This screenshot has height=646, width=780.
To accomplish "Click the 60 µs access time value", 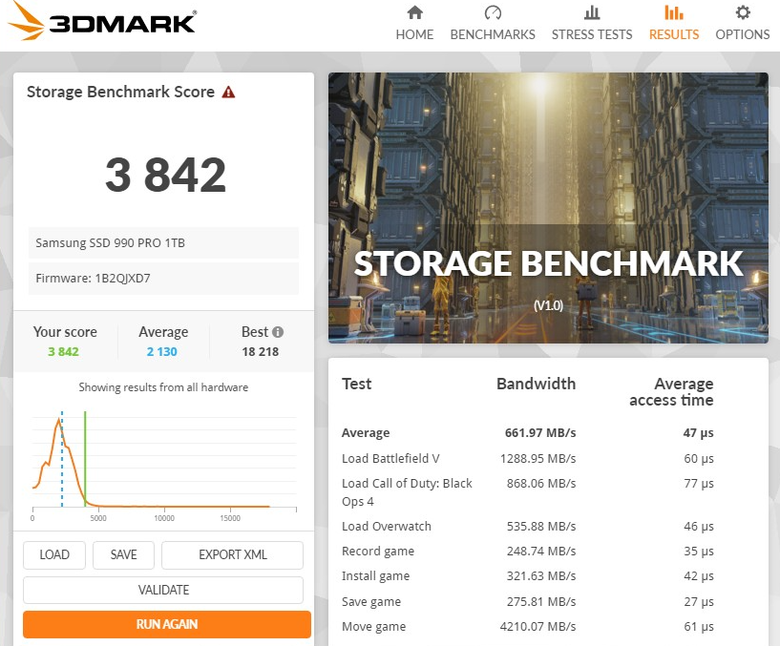I will click(698, 459).
